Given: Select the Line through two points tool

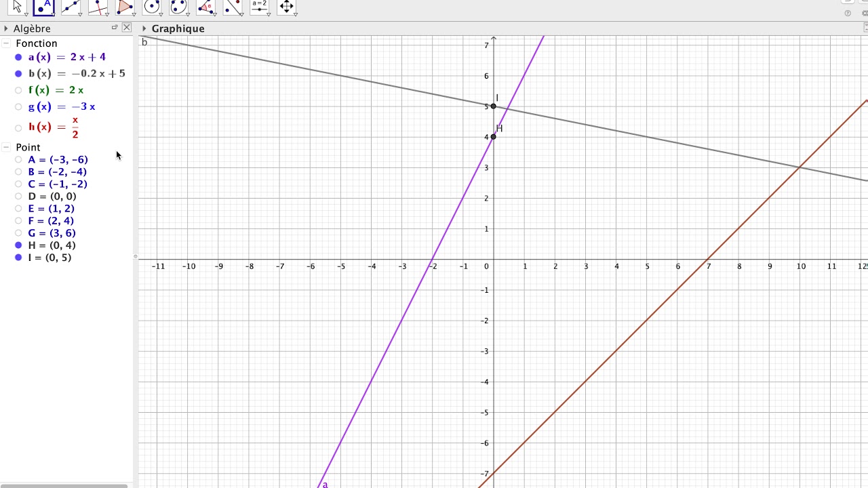Looking at the screenshot, I should pyautogui.click(x=71, y=7).
